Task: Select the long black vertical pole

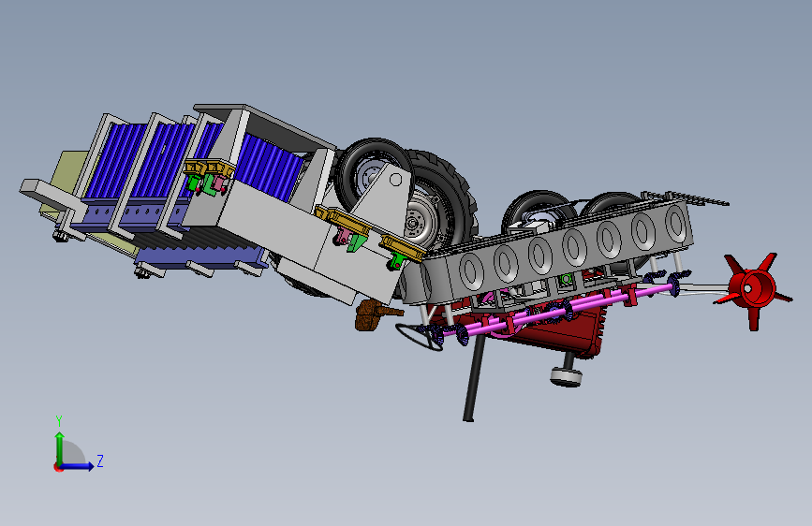Action: (474, 377)
